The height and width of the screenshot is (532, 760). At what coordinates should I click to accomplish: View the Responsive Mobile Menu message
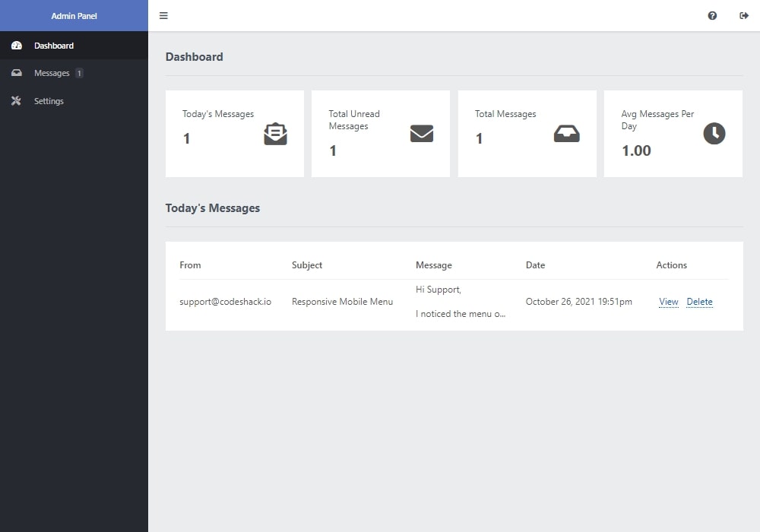[668, 302]
